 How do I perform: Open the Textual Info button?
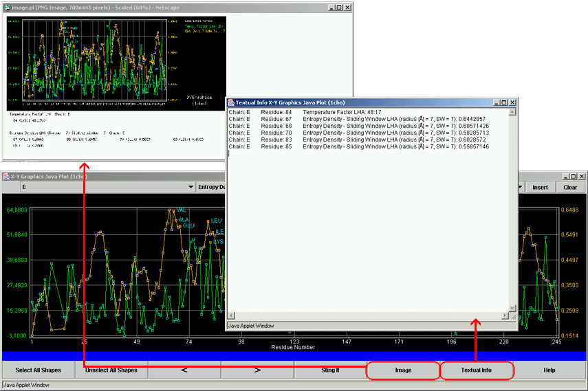pyautogui.click(x=476, y=370)
